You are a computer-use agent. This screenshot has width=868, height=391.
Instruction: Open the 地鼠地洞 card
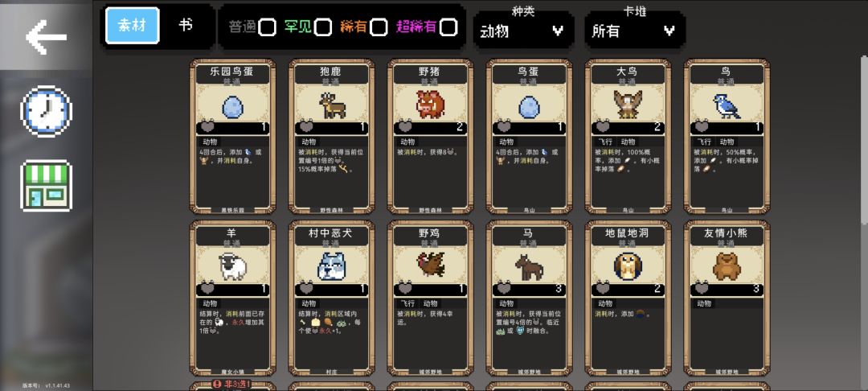tap(628, 298)
